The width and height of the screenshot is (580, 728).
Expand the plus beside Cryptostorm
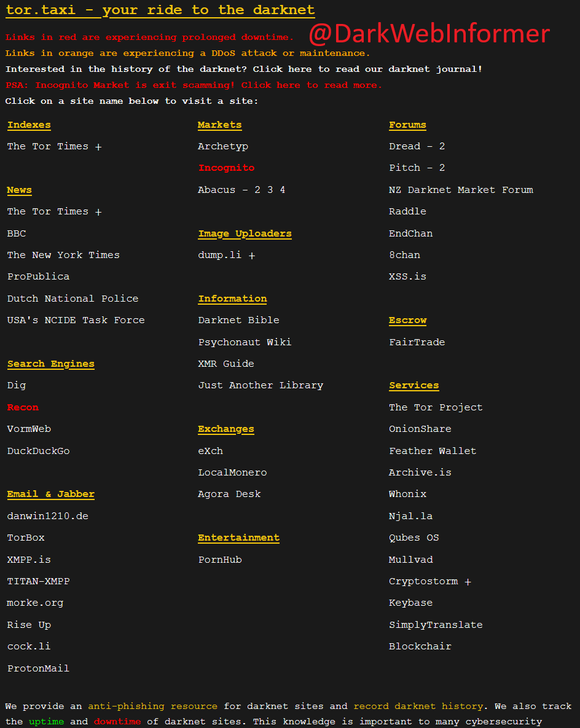pyautogui.click(x=468, y=582)
